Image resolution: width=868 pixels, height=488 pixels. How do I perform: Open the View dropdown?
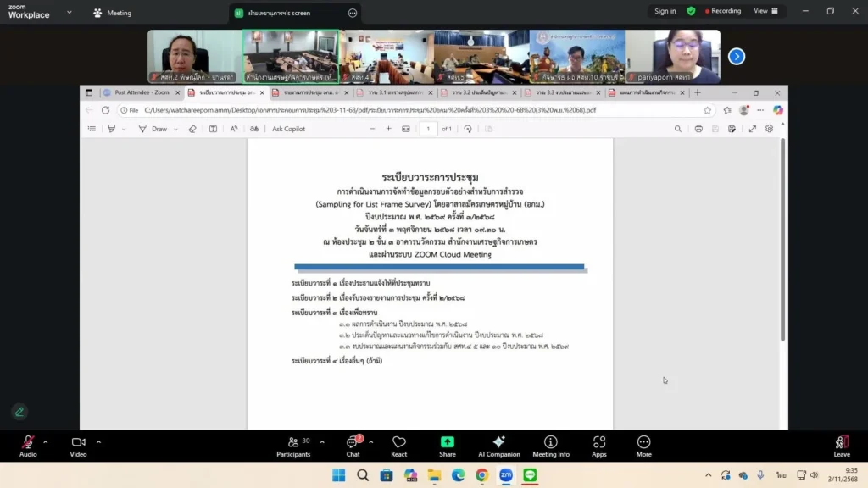(765, 11)
